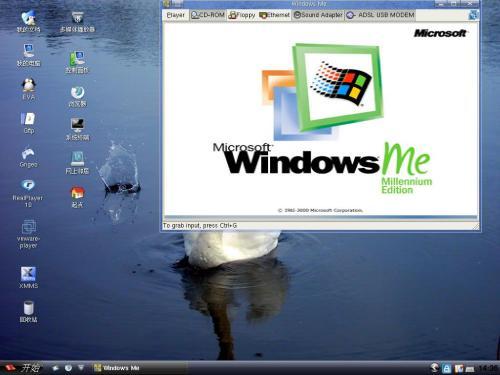Viewport: 500px width, 375px height.
Task: Launch the vmware-player desktop icon
Action: 29,234
